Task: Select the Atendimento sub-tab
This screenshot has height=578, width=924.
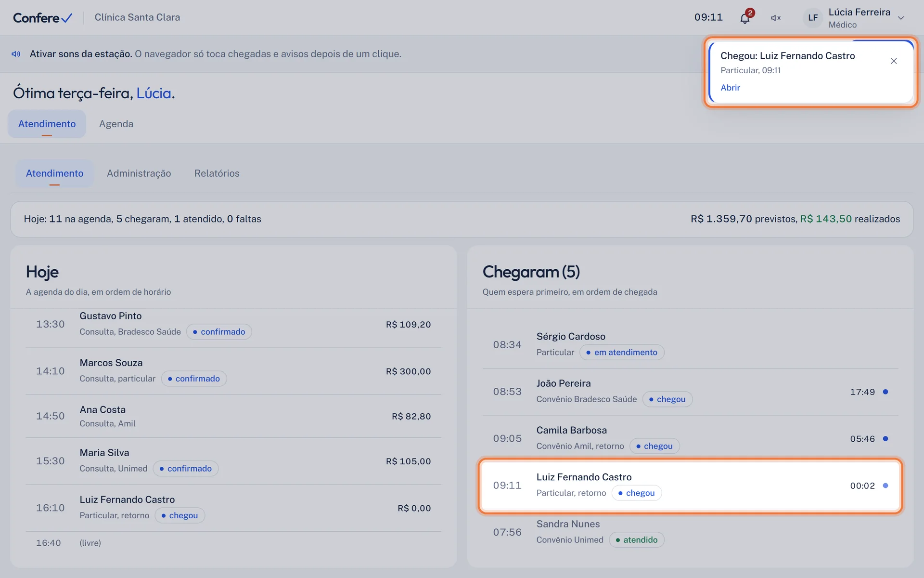Action: click(54, 173)
